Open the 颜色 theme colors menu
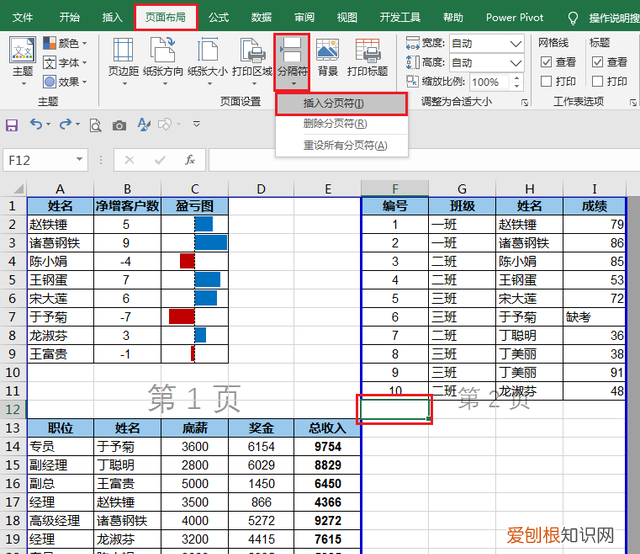This screenshot has height=554, width=640. coord(65,43)
